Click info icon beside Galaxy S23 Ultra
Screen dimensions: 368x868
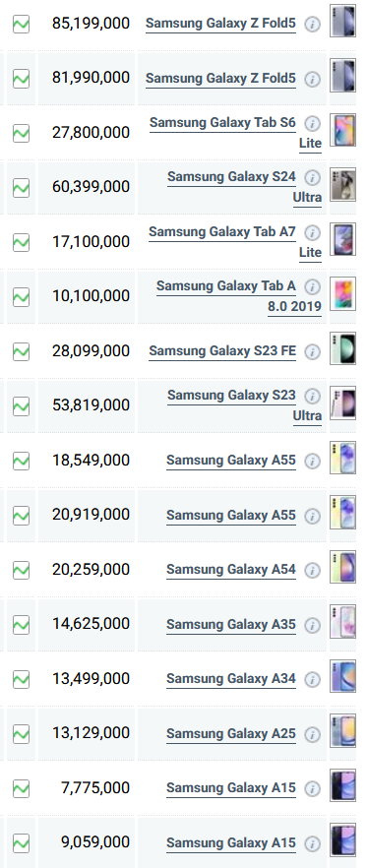(313, 397)
